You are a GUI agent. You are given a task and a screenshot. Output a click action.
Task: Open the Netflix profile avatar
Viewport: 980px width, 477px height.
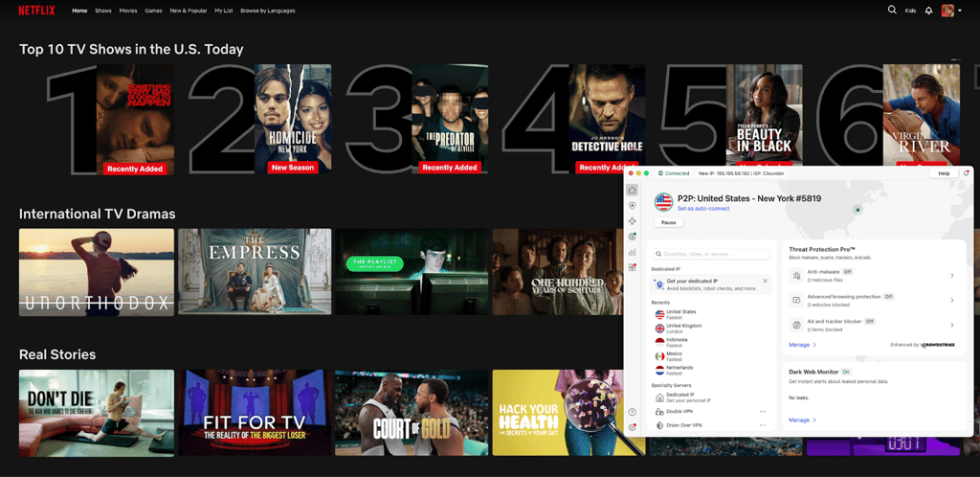[947, 11]
